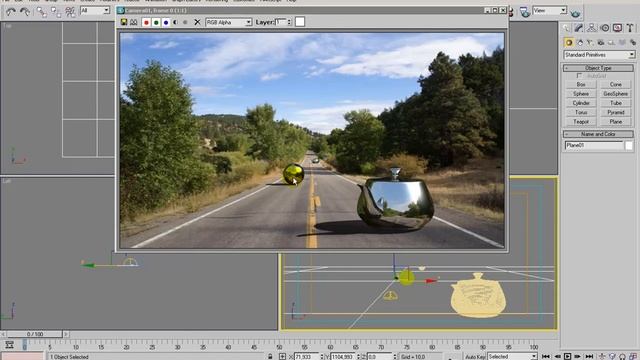Viewport: 640px width, 360px height.
Task: Click the Quick Render teapot icon
Action: click(x=576, y=14)
